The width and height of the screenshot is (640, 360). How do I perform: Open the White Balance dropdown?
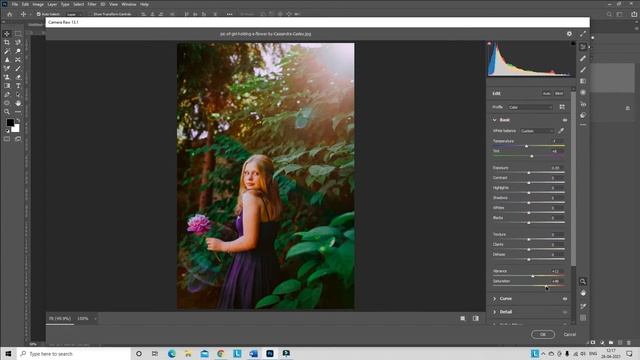[537, 131]
